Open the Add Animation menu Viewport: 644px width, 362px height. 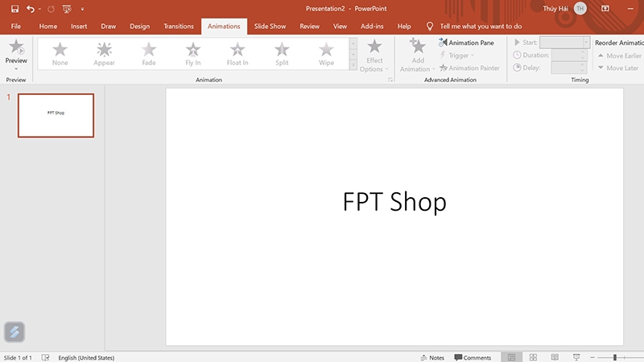[418, 56]
